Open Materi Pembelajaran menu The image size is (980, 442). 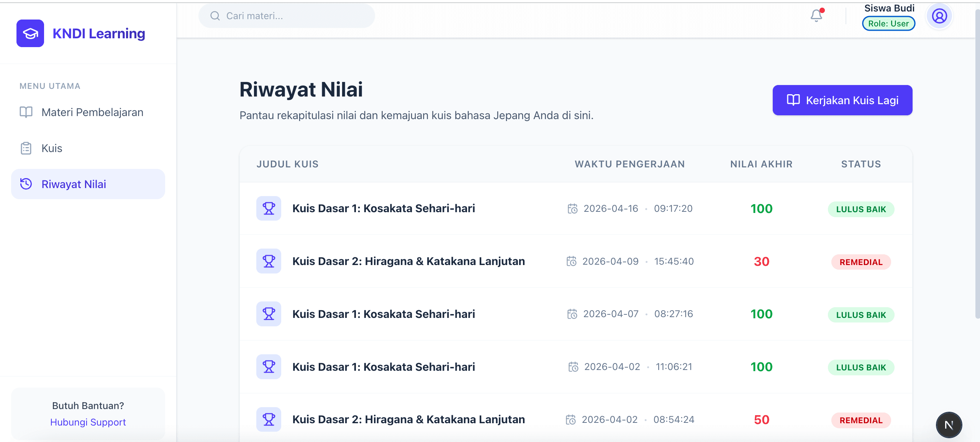(88, 112)
